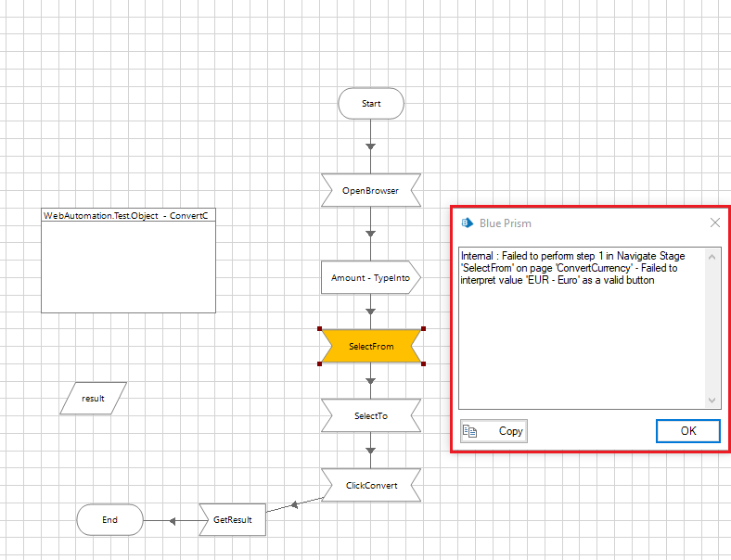Select the Start stage in the flowchart

(371, 104)
